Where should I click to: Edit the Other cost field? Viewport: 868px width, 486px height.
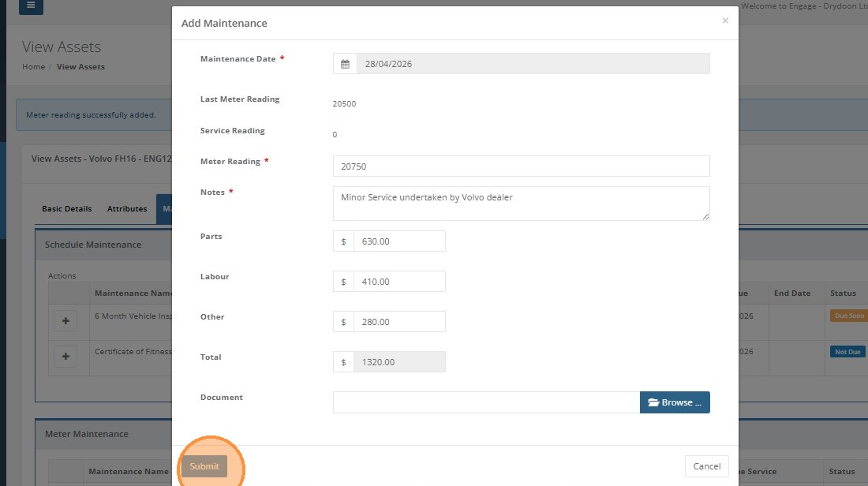click(399, 322)
